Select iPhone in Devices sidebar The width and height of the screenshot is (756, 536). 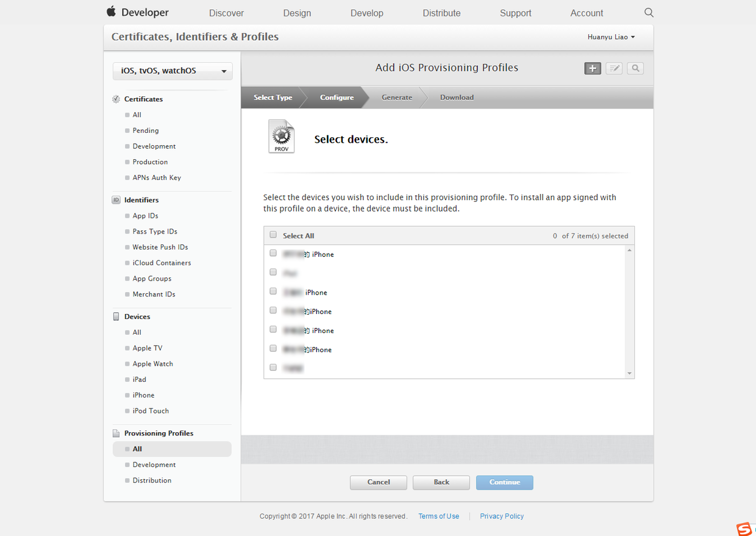(143, 395)
